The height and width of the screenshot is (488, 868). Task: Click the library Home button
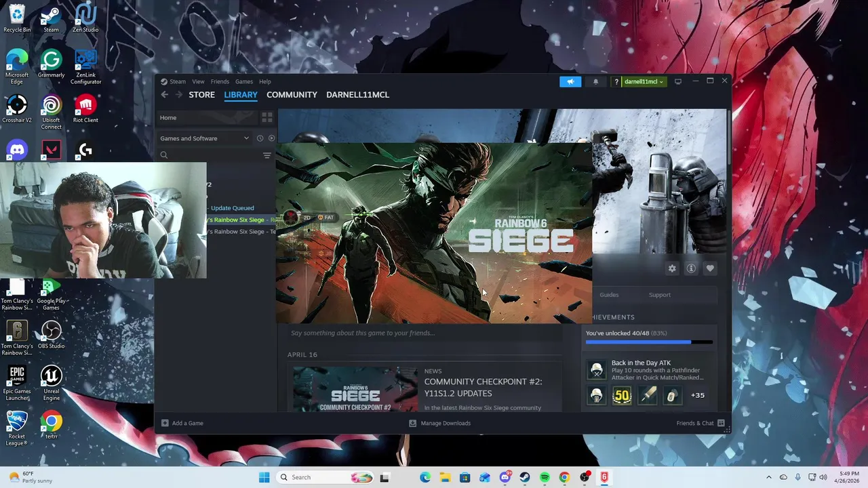[207, 118]
